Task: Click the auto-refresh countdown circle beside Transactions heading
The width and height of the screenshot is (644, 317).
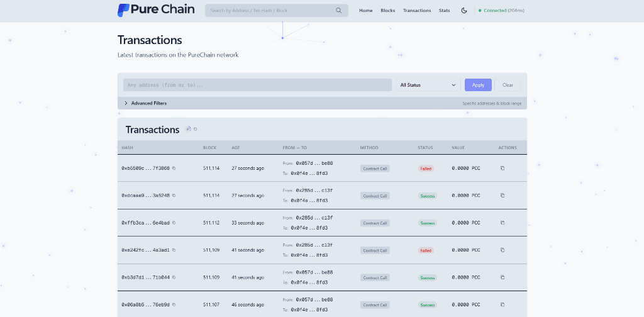Action: tap(188, 129)
